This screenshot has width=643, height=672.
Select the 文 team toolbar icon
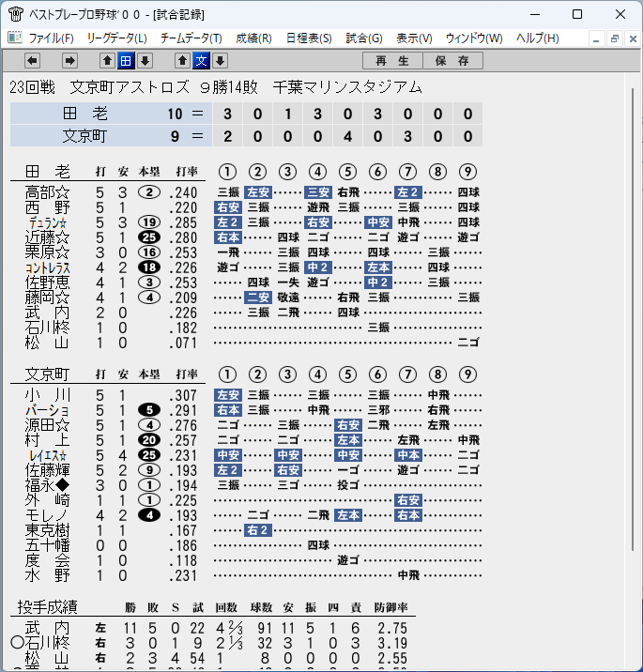click(202, 61)
